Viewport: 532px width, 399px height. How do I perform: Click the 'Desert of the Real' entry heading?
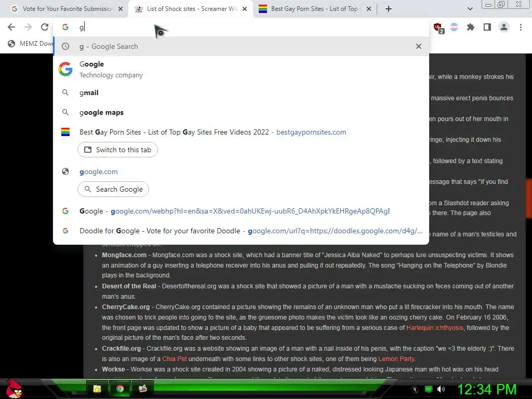[x=129, y=286]
